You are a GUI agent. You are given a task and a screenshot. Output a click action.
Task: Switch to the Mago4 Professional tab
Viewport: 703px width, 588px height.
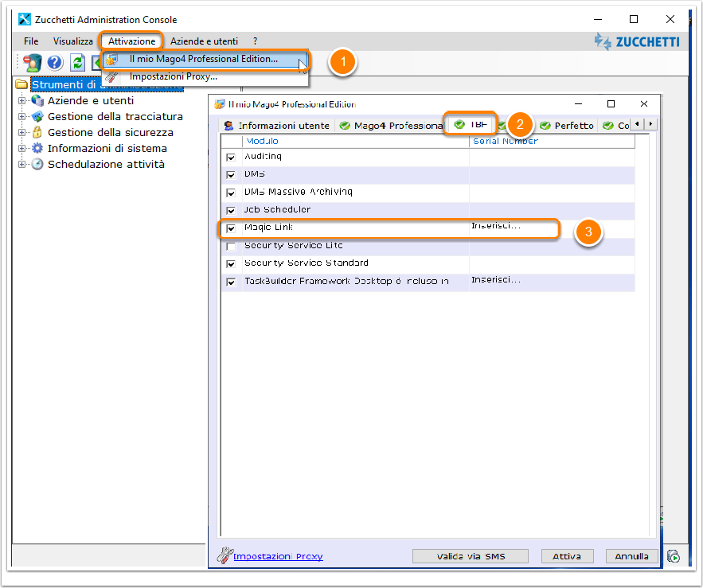[390, 126]
